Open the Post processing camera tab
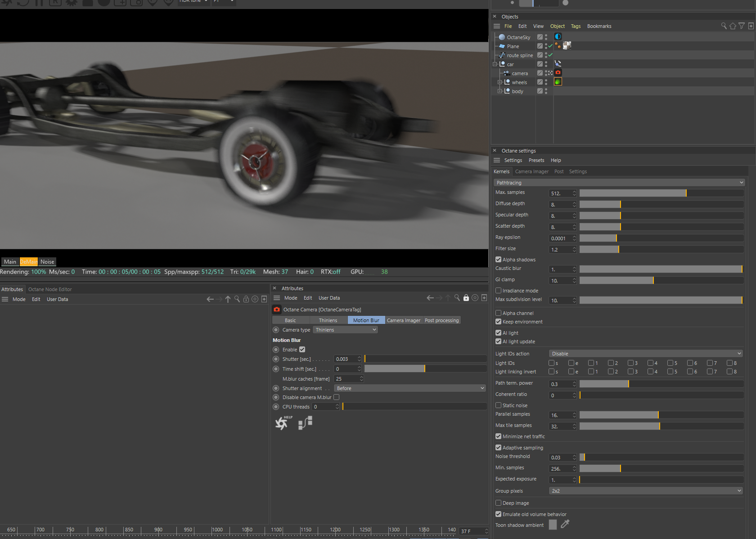 tap(442, 320)
